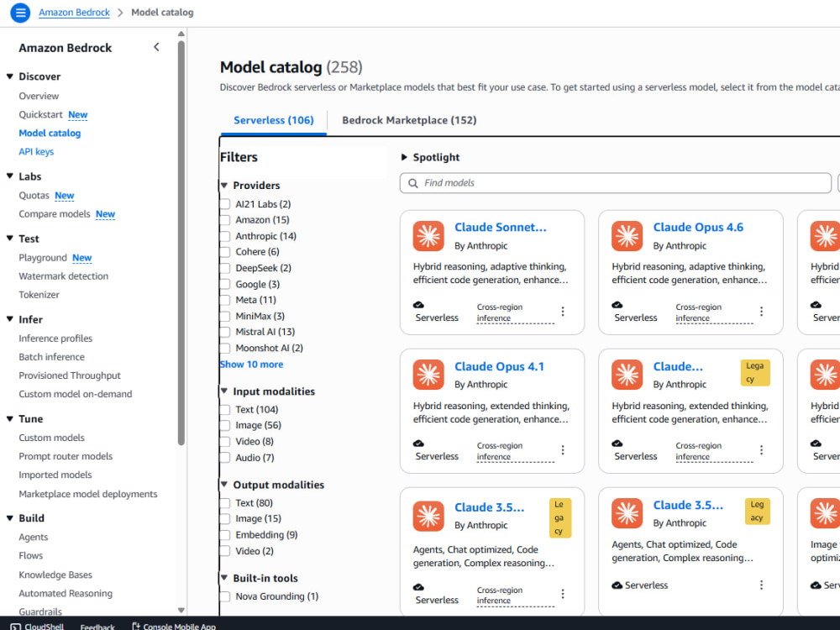Collapse the Infer sidebar section

point(9,319)
